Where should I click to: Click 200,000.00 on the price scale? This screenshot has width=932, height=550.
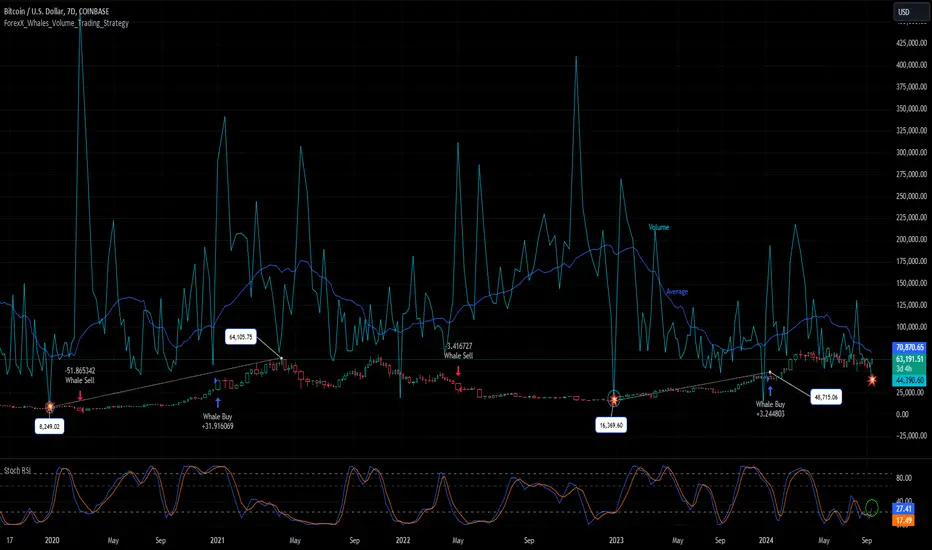tap(911, 240)
